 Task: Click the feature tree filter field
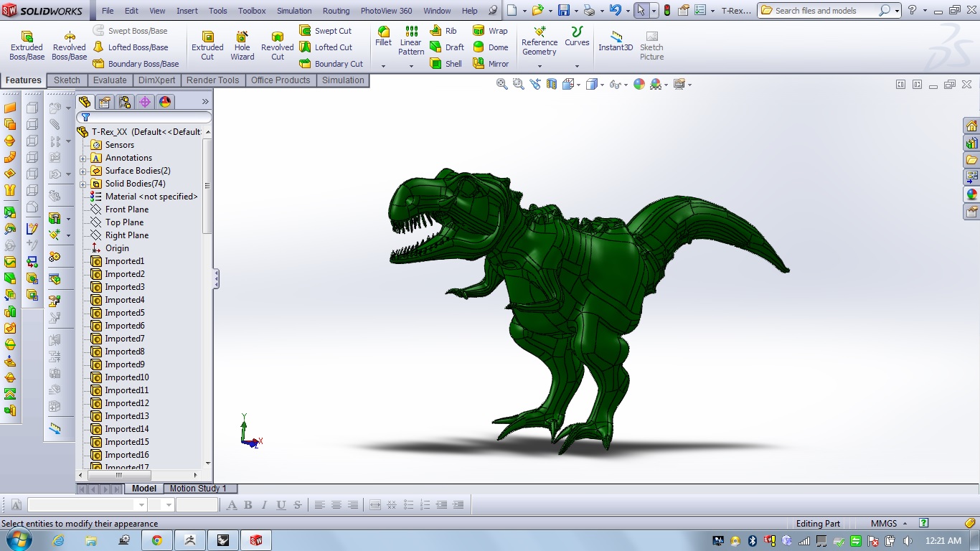tap(144, 117)
